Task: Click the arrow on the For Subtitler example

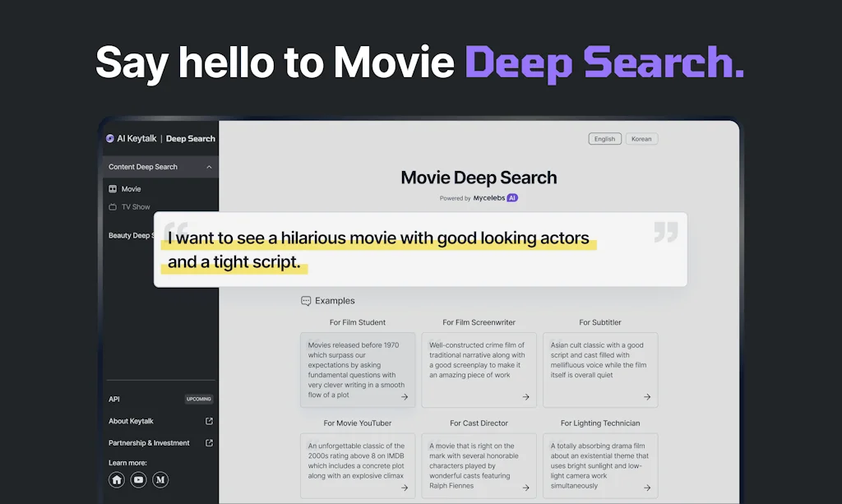Action: click(x=647, y=395)
